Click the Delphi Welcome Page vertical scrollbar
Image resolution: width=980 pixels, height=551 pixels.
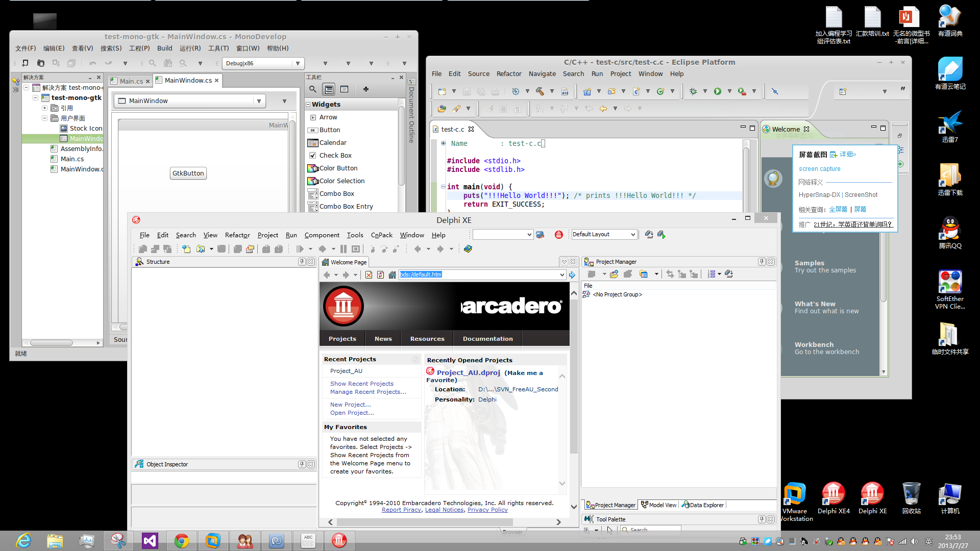tap(574, 376)
